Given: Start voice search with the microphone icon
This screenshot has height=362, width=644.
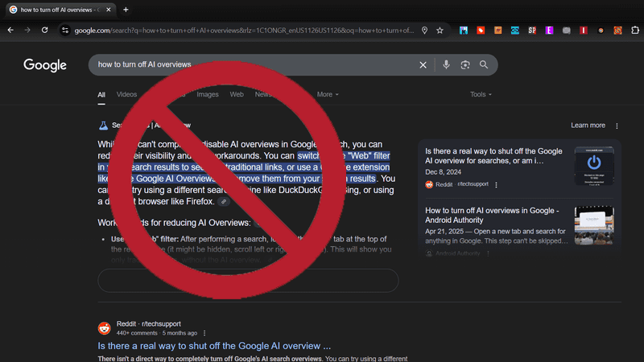Looking at the screenshot, I should click(x=446, y=65).
